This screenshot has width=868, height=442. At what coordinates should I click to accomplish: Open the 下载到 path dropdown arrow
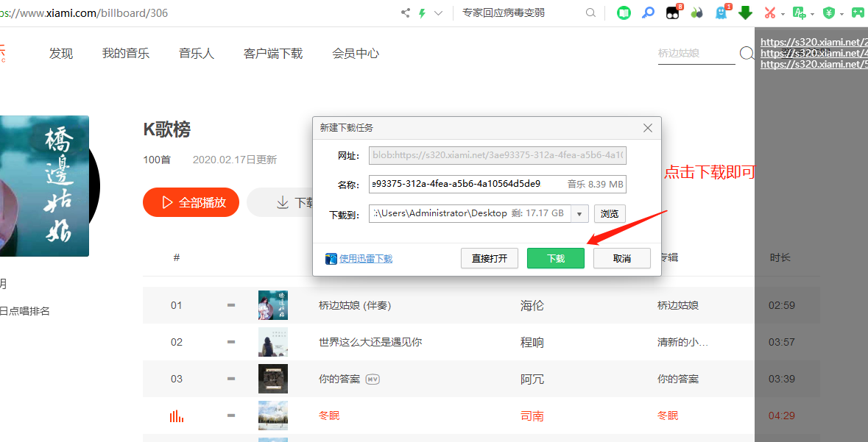(579, 213)
